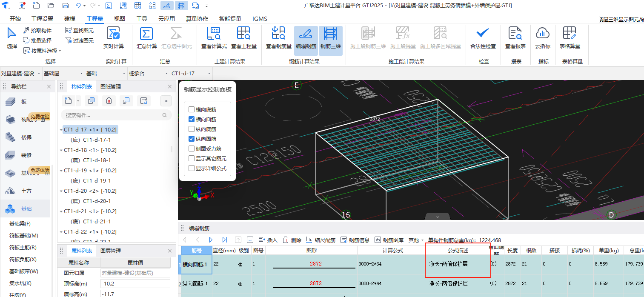Click 批量选择 tool
The width and height of the screenshot is (644, 297).
(x=37, y=40)
